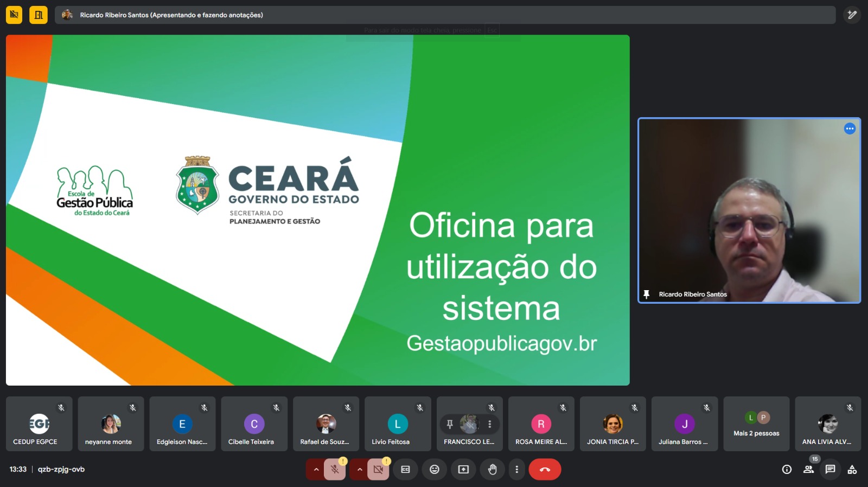
Task: Open FRANCISCO LE... tile three-dot menu
Action: [x=489, y=424]
